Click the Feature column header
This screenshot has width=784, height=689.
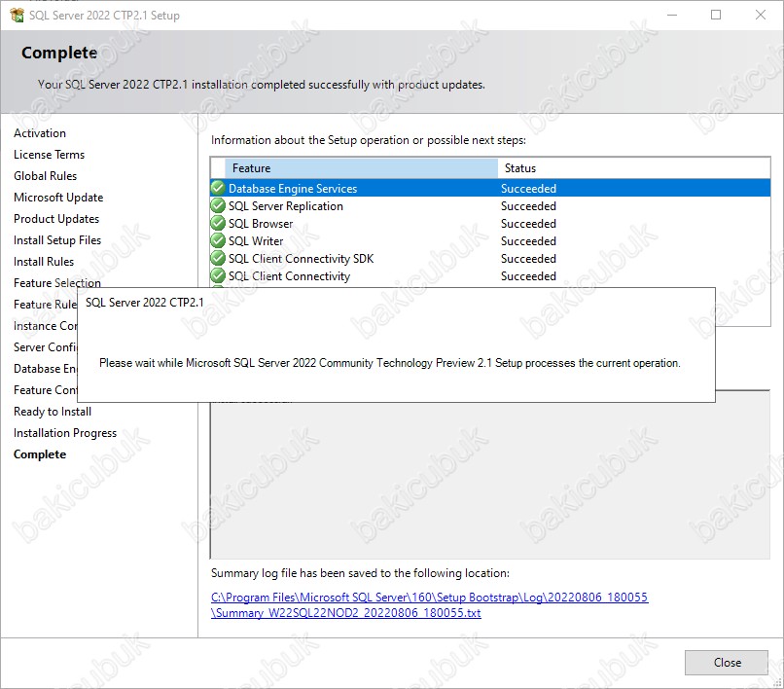point(361,168)
